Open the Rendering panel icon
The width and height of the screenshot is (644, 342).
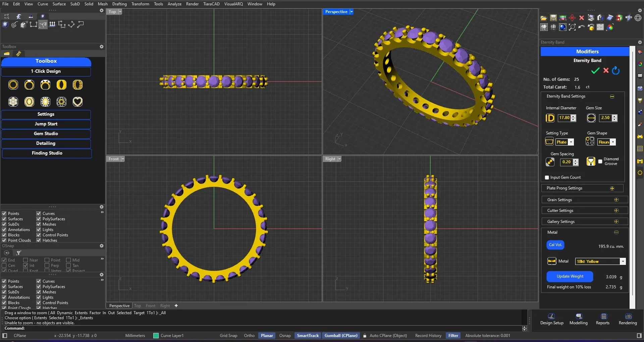(x=628, y=316)
